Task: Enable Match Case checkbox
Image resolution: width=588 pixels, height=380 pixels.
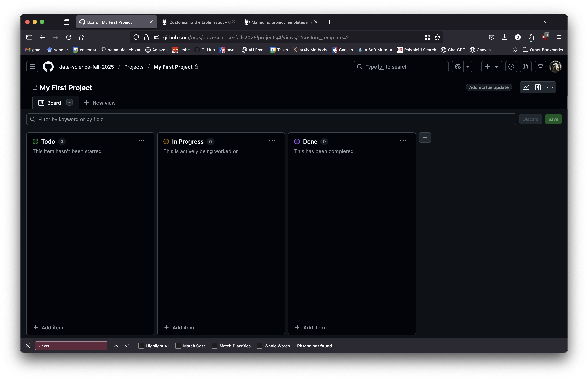Action: (x=178, y=346)
